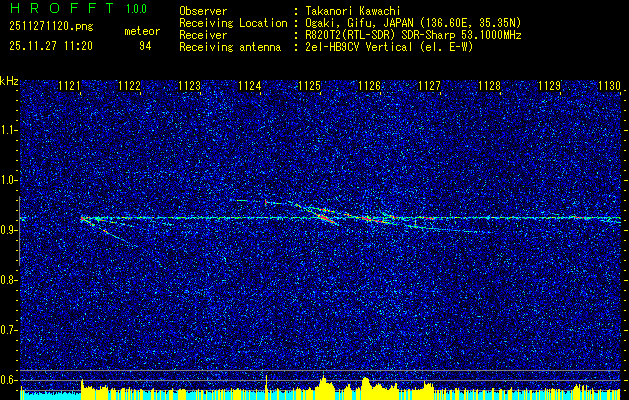Click receiver value R820T2(RTL-SDR) SDR-Sharp 53.1000MHz
Viewport: 629px width, 400px height.
[x=413, y=35]
